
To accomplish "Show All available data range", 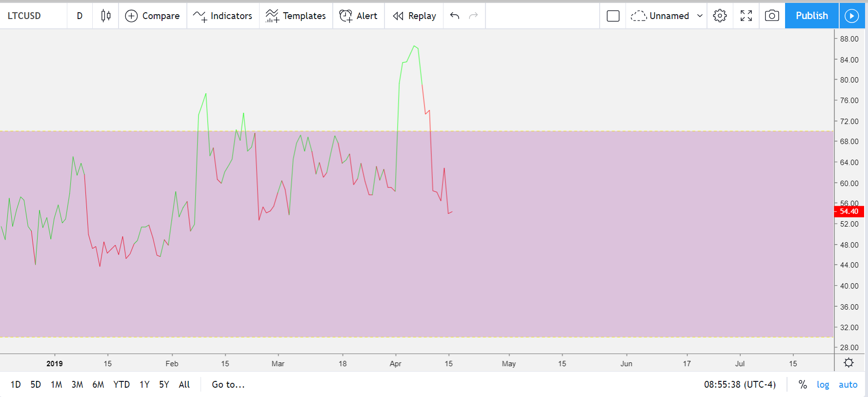I will [184, 385].
